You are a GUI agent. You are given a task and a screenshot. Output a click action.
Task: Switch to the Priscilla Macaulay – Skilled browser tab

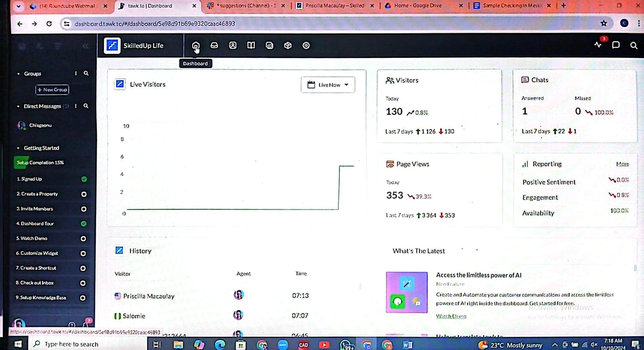tap(335, 6)
